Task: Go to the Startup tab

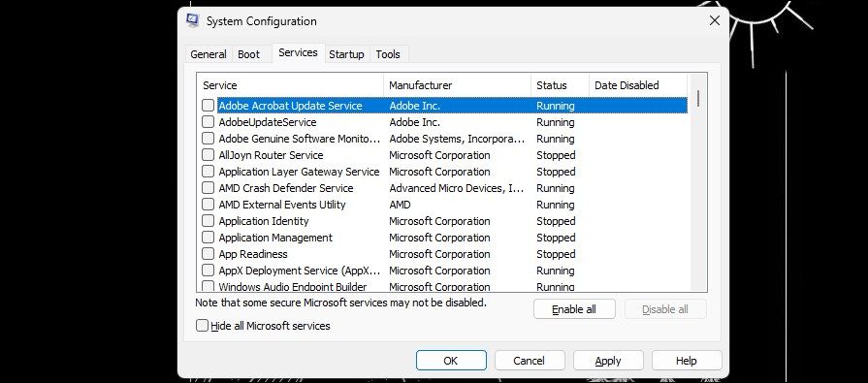Action: pyautogui.click(x=346, y=54)
